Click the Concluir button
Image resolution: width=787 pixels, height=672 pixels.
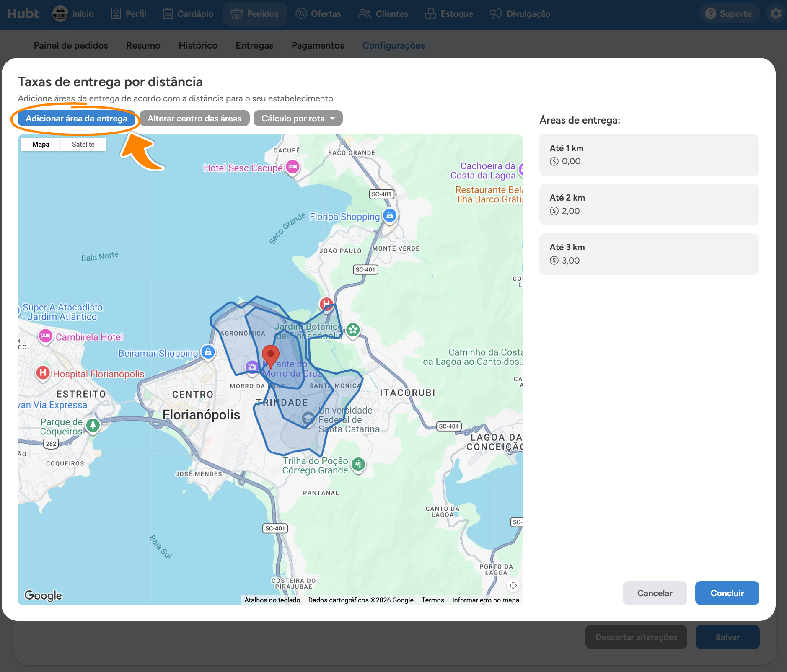tap(727, 593)
